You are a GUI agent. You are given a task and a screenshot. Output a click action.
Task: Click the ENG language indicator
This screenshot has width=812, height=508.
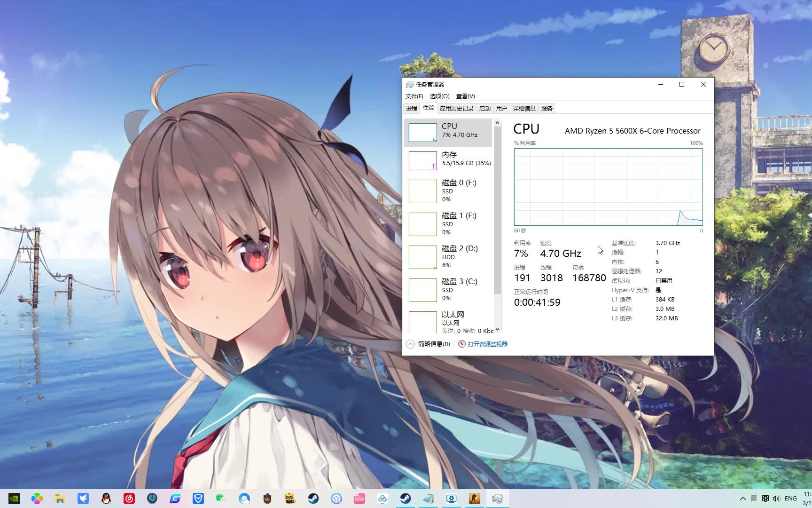click(x=792, y=498)
